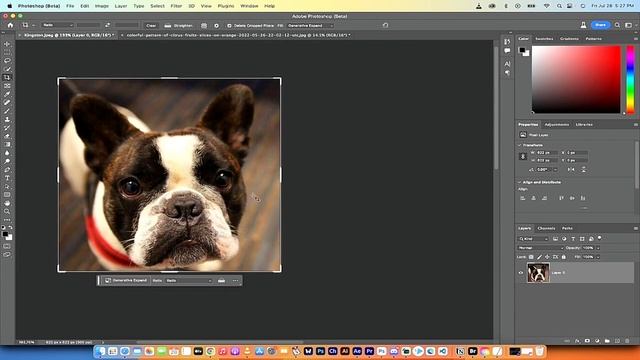Open the Image menu
This screenshot has height=360, width=640.
pos(102,6)
